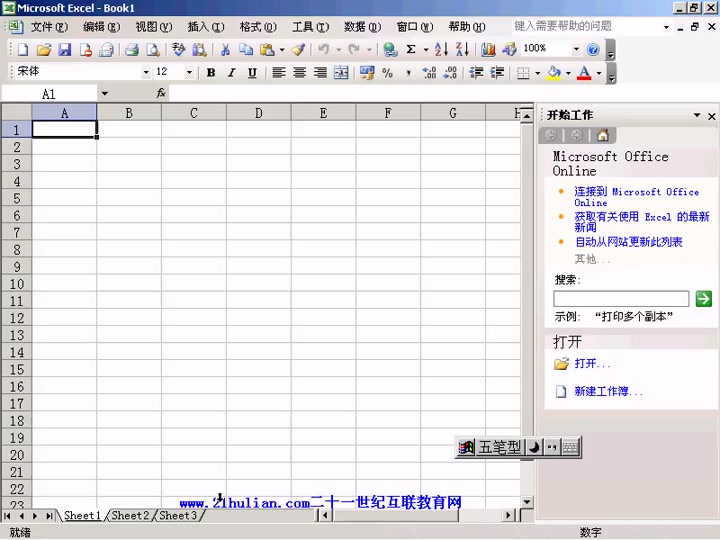This screenshot has height=540, width=720.
Task: Click 自动从网站更新此列表 link
Action: coord(628,242)
